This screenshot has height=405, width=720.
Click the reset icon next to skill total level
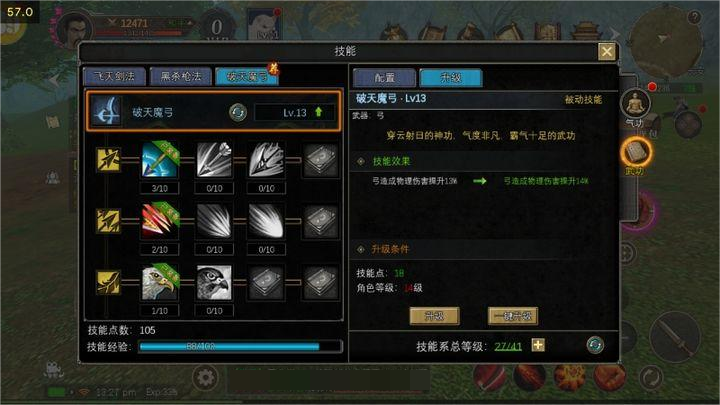[595, 345]
